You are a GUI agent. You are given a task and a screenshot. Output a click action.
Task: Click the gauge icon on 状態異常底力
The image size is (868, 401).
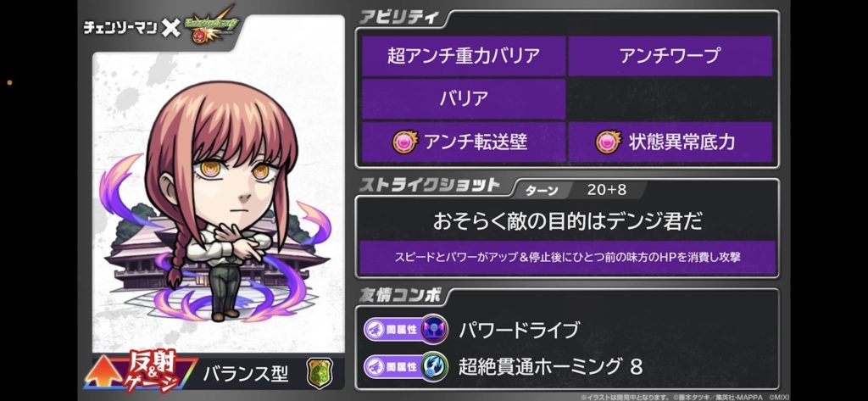pyautogui.click(x=609, y=142)
